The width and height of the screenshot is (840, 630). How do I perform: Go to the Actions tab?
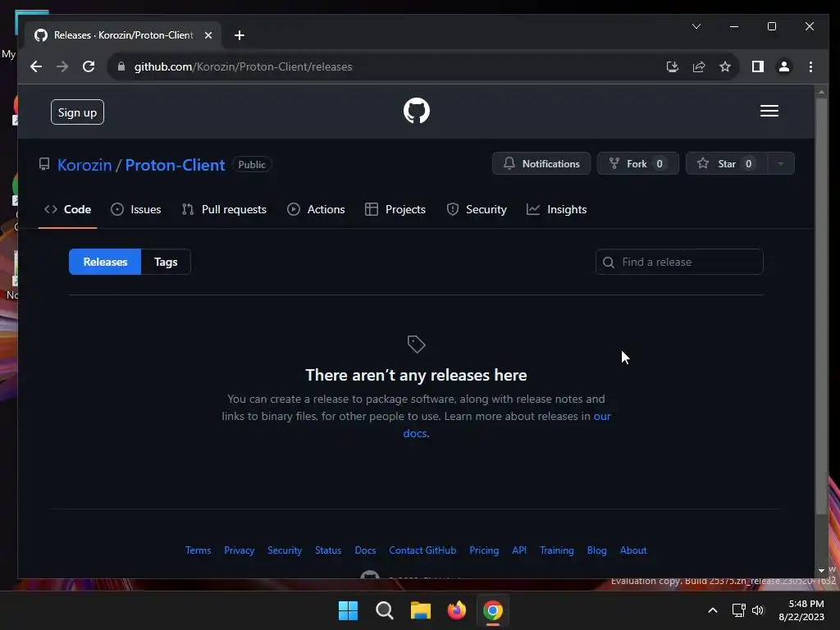click(x=316, y=209)
